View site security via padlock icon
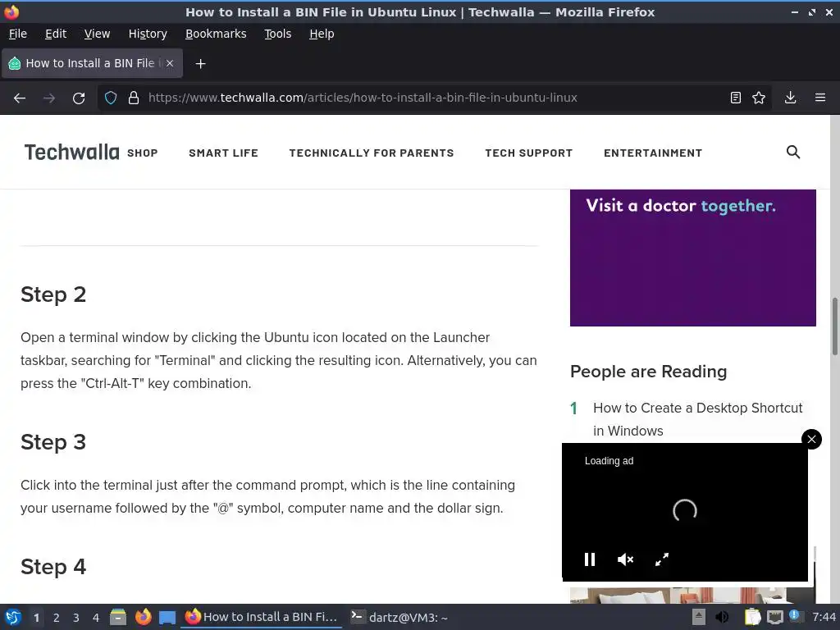The width and height of the screenshot is (840, 630). (x=134, y=98)
